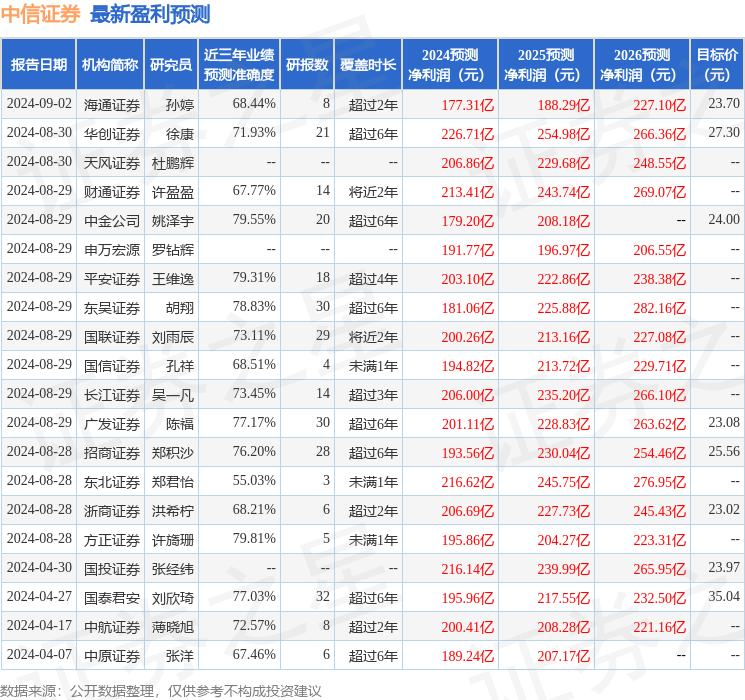
Task: Click the 数据来源 disclaimer footer text
Action: pyautogui.click(x=161, y=690)
